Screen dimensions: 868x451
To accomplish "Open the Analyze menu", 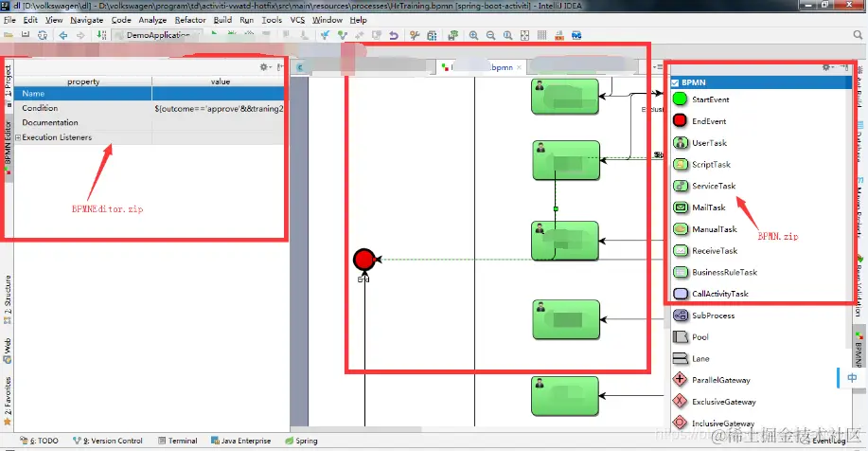I will [x=152, y=20].
